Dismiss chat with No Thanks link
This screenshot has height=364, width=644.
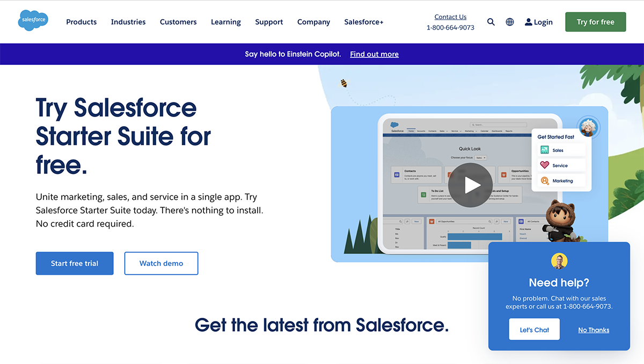pos(594,330)
